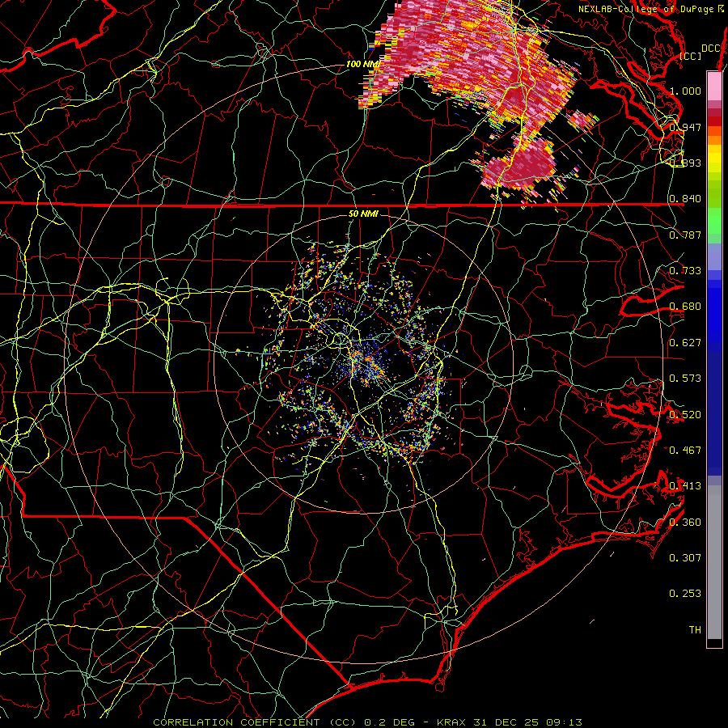Click the 100 NMI range ring label
Image resolution: width=728 pixels, height=728 pixels.
(362, 64)
